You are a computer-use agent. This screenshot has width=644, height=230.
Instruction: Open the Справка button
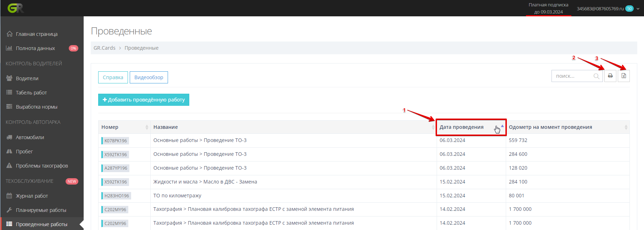[113, 77]
